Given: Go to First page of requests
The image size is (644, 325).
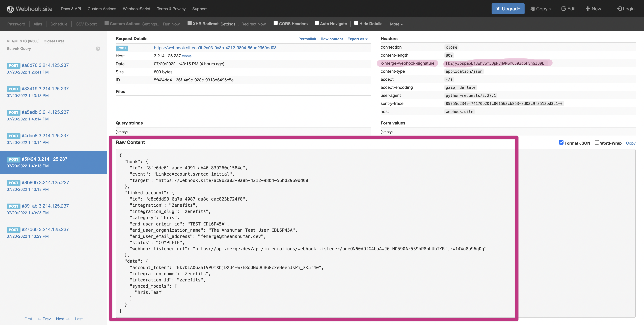Looking at the screenshot, I should click(28, 319).
